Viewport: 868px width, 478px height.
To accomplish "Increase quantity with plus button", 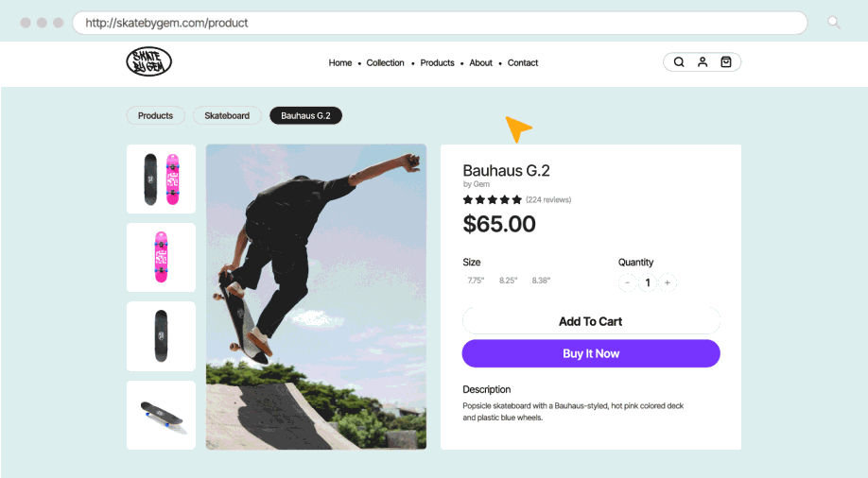I will click(668, 282).
